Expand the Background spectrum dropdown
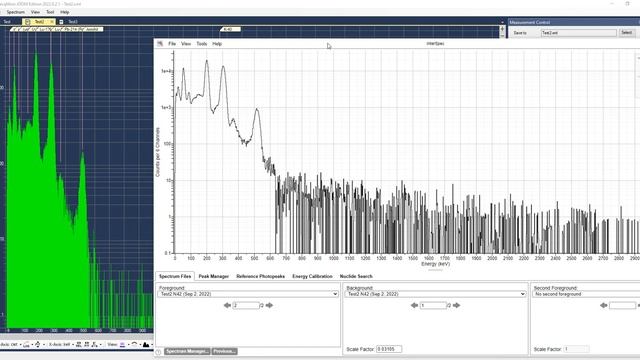This screenshot has height=360, width=640. pyautogui.click(x=435, y=294)
